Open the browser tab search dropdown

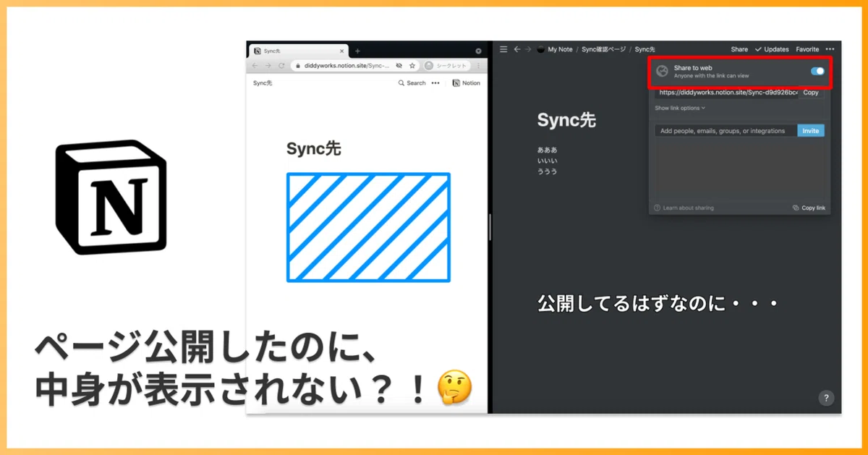[x=478, y=51]
